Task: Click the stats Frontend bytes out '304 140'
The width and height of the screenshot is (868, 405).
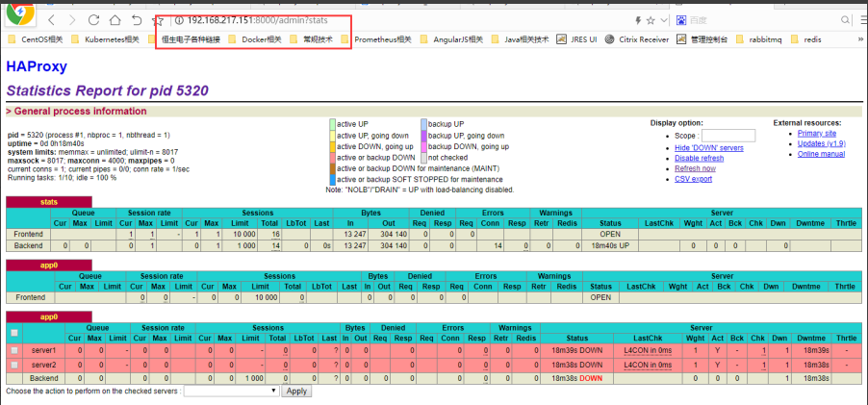Action: click(394, 235)
